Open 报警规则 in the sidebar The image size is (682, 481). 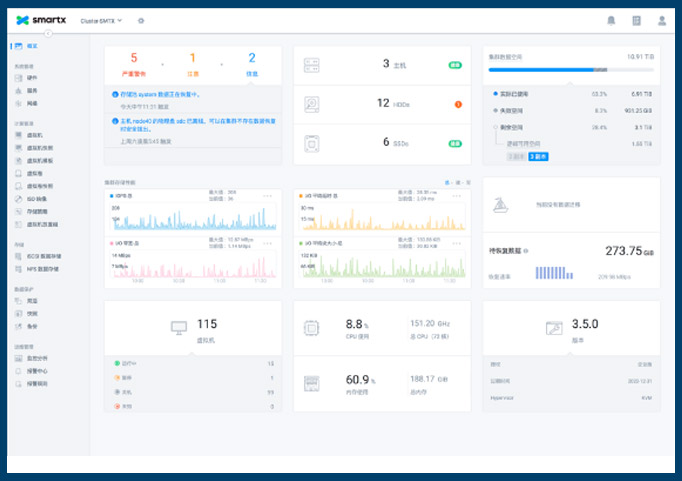tap(37, 384)
